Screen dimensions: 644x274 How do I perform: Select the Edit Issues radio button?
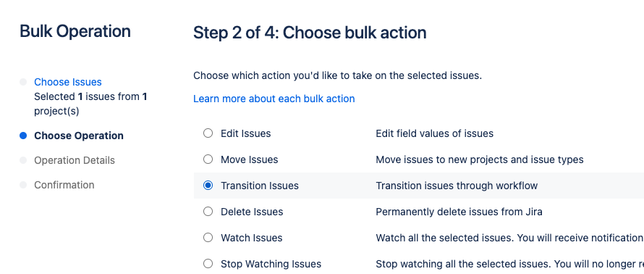(208, 133)
